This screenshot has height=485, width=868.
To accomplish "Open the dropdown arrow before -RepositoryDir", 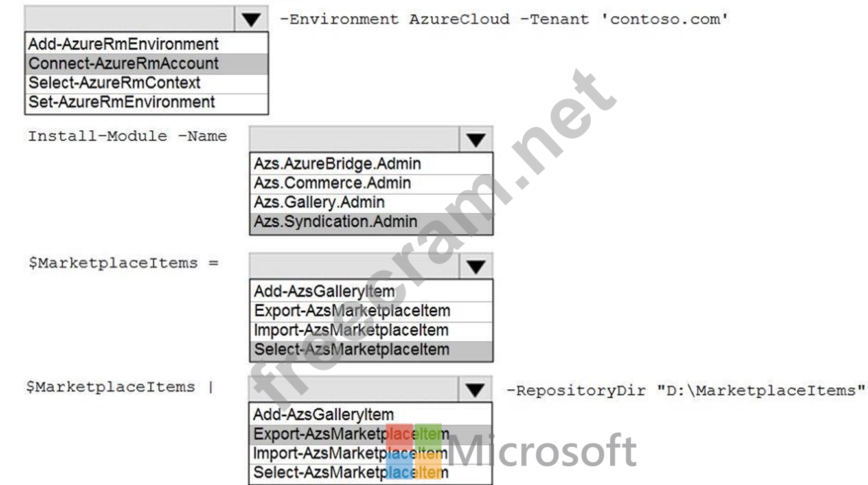I will [476, 389].
